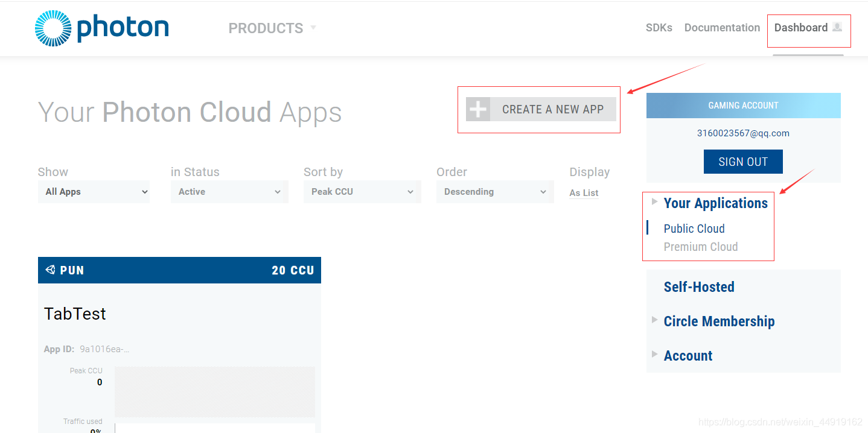
Task: Go to the Dashboard
Action: pyautogui.click(x=801, y=28)
